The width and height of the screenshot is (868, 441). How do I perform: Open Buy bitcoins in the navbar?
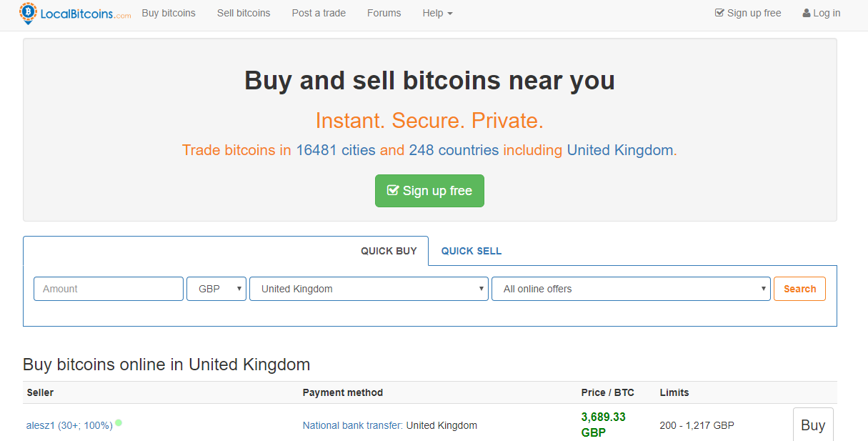click(x=169, y=13)
